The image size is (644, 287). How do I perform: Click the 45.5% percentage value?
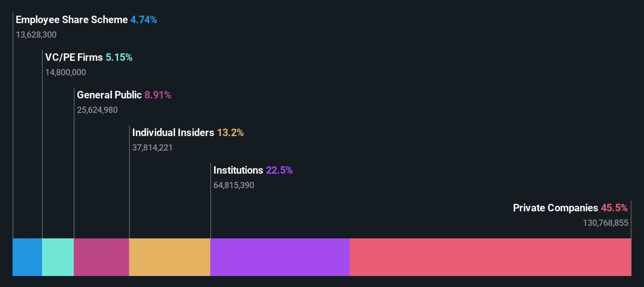coord(614,208)
